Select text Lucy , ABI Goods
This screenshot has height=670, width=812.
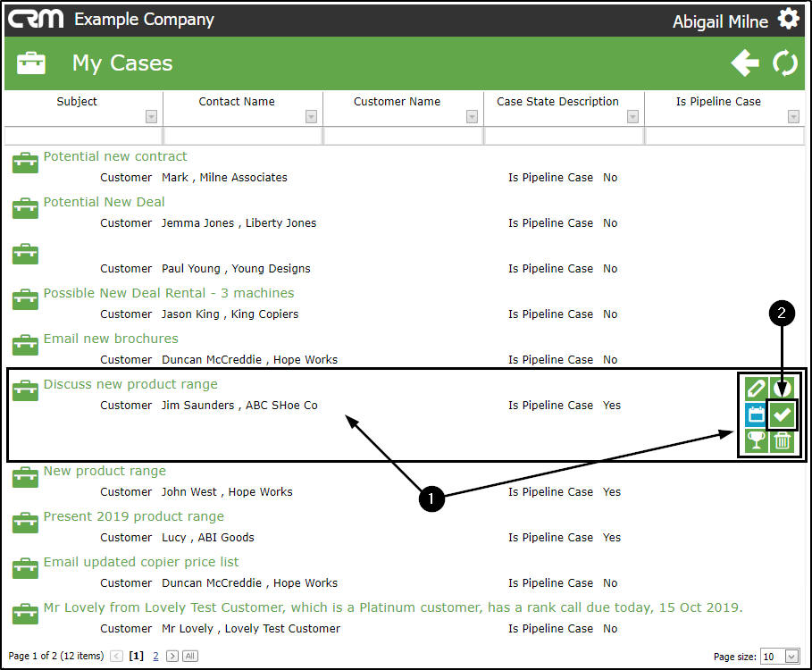click(x=207, y=538)
